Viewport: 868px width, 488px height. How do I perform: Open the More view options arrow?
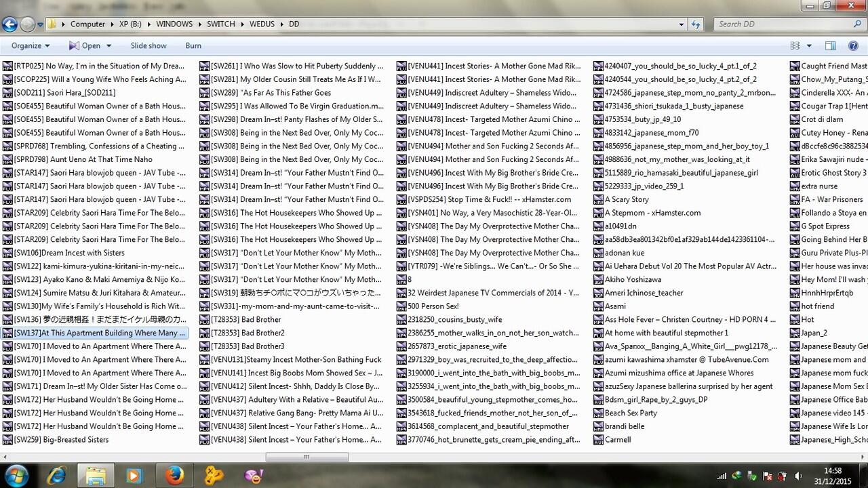click(x=809, y=46)
